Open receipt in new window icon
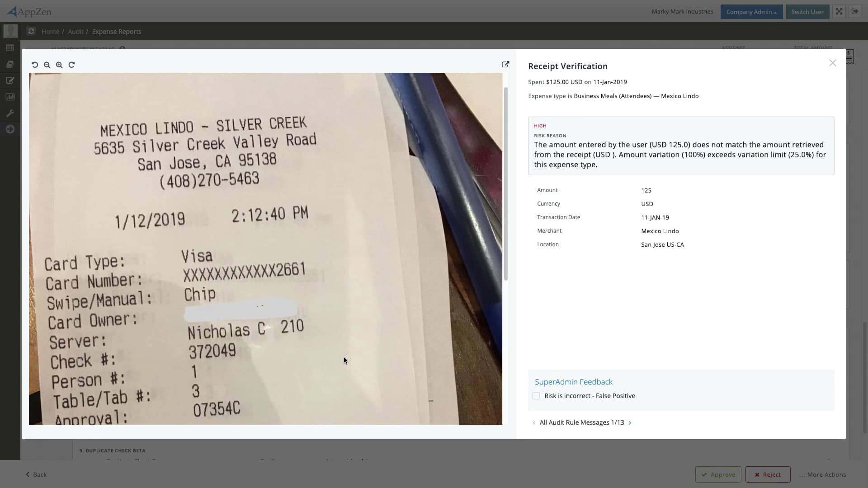This screenshot has height=488, width=868. [505, 65]
